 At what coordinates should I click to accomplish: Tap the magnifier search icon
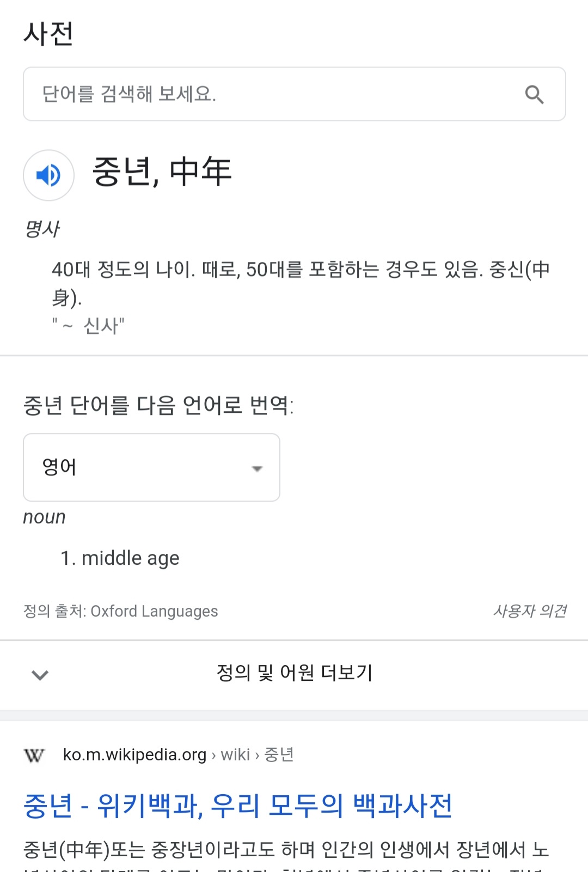tap(534, 95)
